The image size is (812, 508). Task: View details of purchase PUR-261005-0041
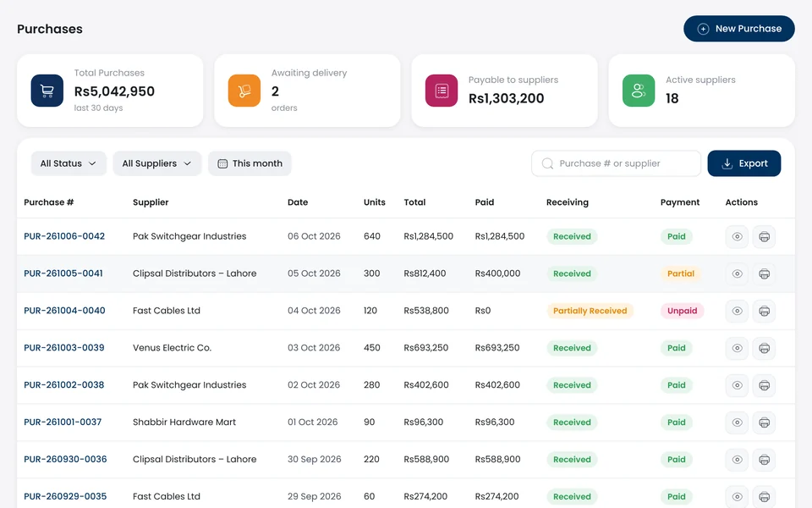[x=737, y=273]
